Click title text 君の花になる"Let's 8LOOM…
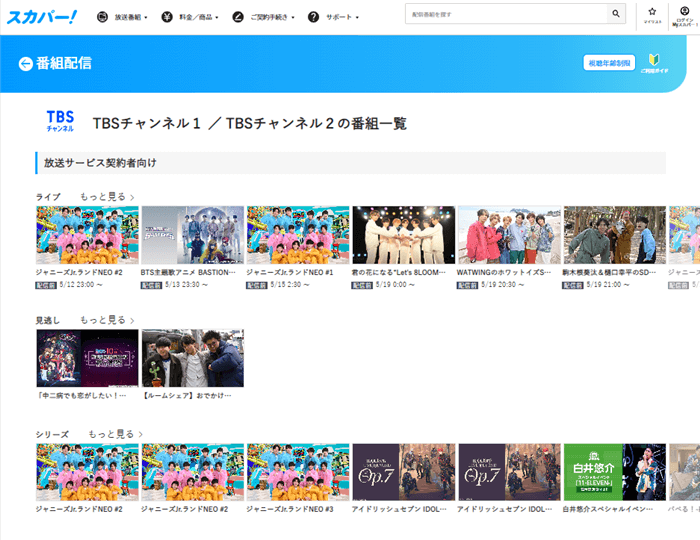The height and width of the screenshot is (540, 700). click(x=398, y=272)
